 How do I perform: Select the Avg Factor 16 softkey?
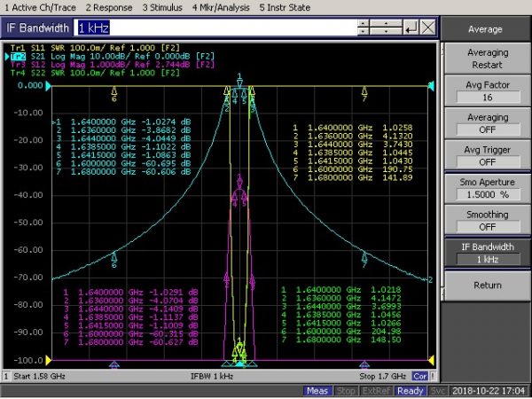(488, 91)
